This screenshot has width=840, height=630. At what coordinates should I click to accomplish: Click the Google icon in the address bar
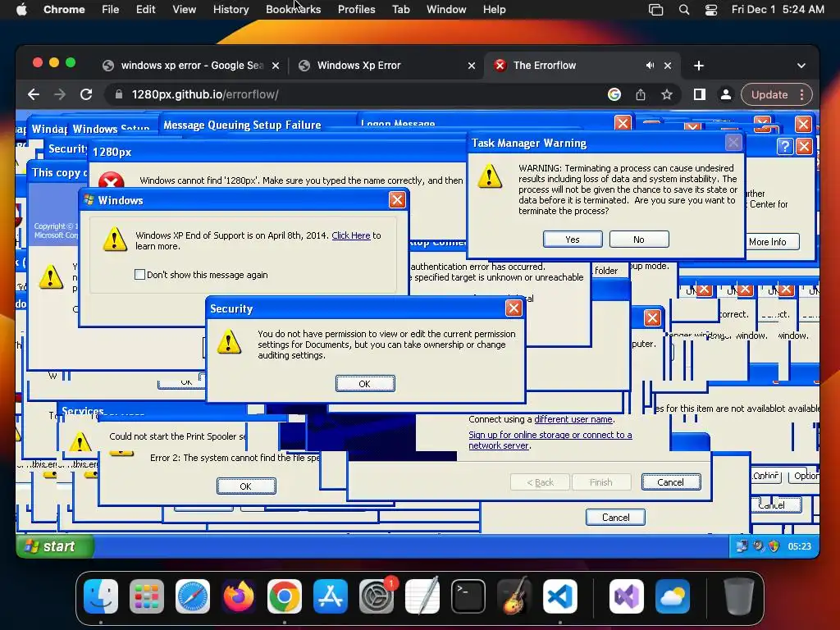coord(614,95)
